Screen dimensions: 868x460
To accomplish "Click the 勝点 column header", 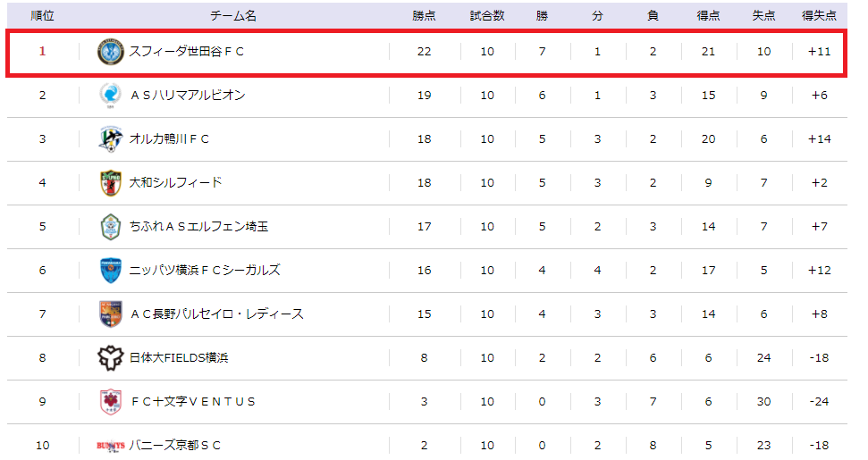I will 424,16.
